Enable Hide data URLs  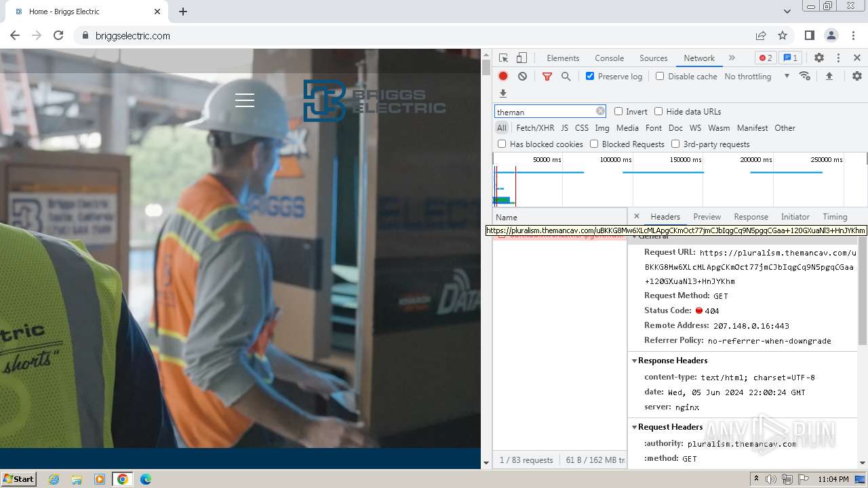(x=658, y=111)
